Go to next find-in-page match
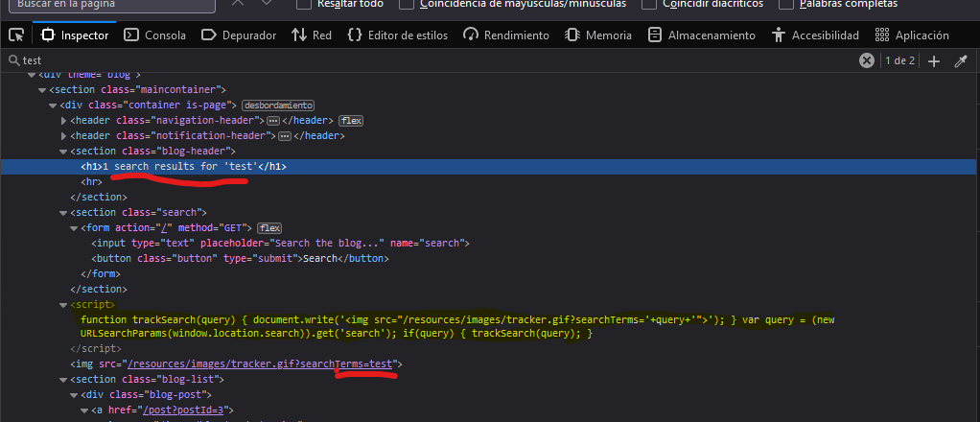 (x=267, y=3)
